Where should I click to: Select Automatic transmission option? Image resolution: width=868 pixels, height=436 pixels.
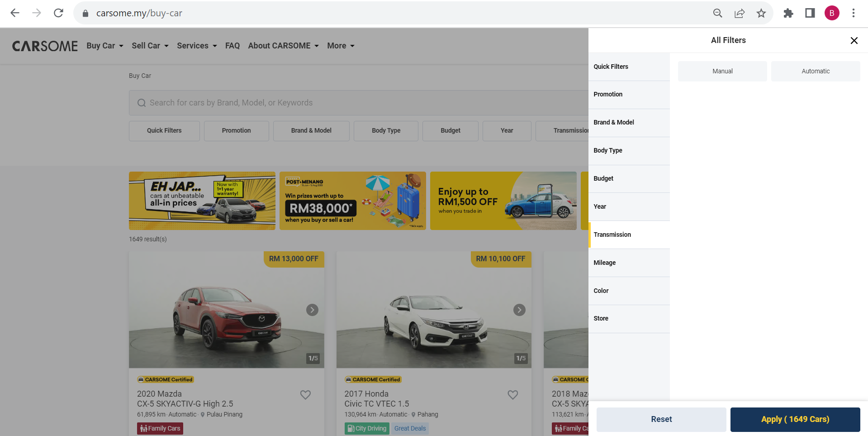(x=815, y=71)
